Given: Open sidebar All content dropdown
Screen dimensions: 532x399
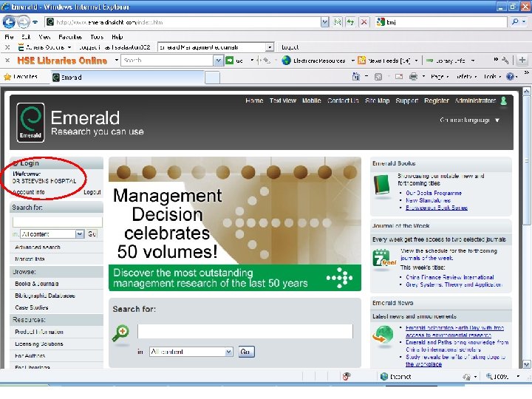Looking at the screenshot, I should pyautogui.click(x=80, y=233).
